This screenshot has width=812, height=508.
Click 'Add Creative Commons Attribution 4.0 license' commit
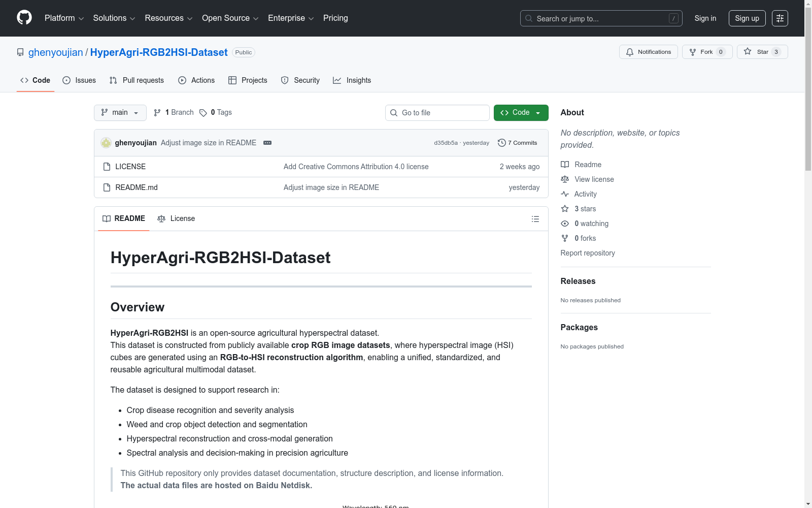click(x=356, y=167)
